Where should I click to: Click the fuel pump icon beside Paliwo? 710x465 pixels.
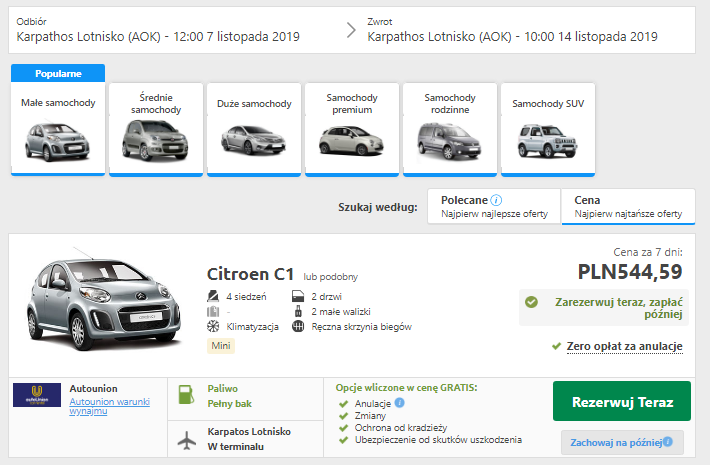click(x=186, y=394)
